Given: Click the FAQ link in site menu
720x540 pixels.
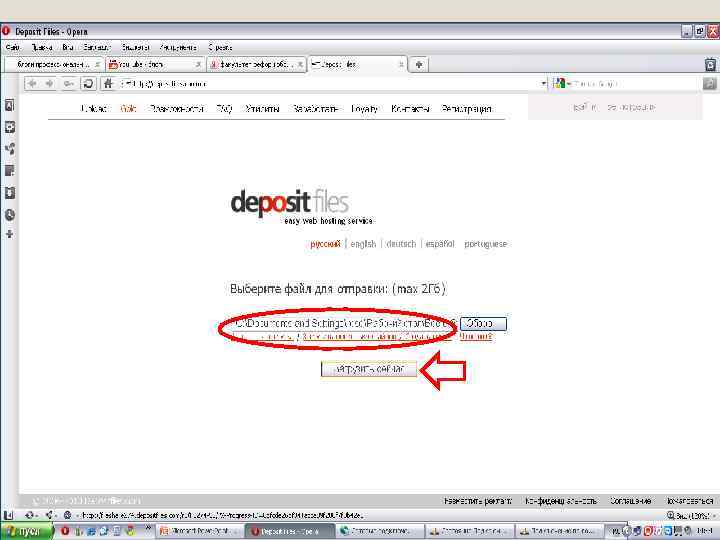Looking at the screenshot, I should point(224,109).
